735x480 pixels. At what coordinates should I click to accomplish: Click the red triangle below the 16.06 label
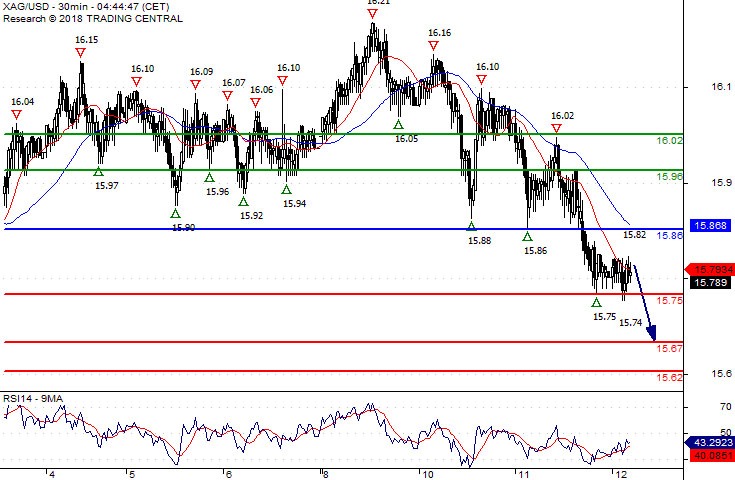[x=255, y=103]
